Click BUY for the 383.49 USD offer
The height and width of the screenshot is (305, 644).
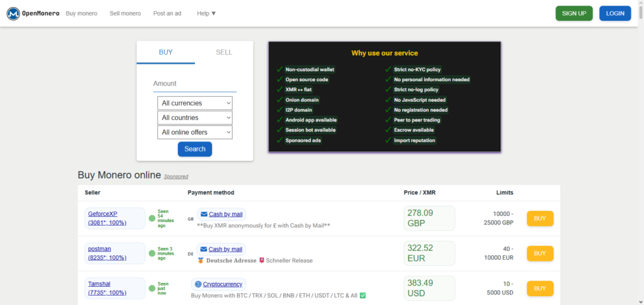pos(540,289)
